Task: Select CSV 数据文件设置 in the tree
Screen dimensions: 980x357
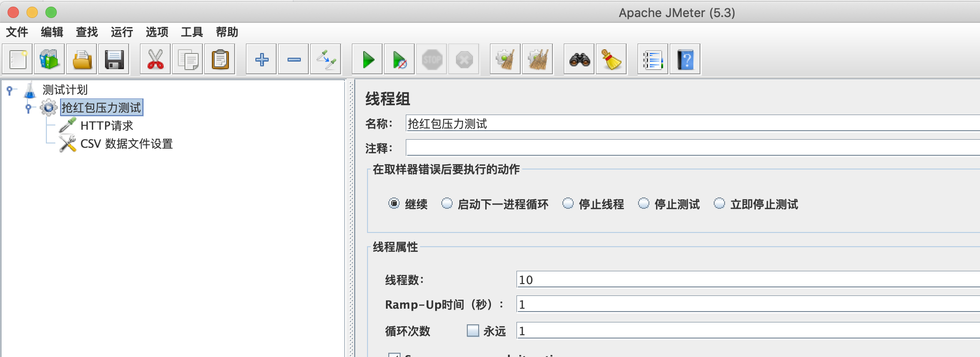Action: 127,143
